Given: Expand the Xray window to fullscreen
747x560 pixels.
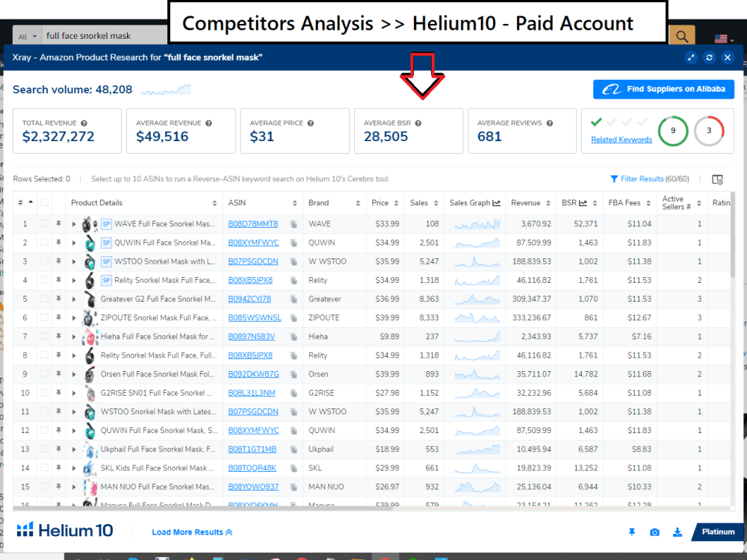Looking at the screenshot, I should click(691, 57).
